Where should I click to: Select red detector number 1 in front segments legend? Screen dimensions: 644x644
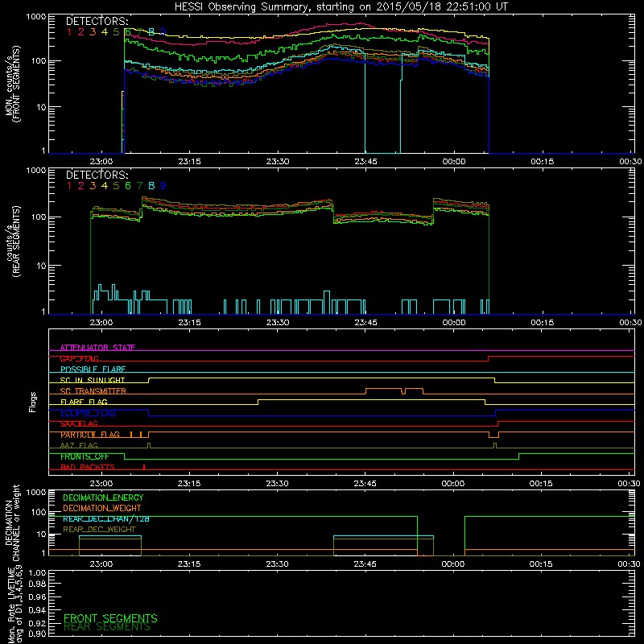point(69,32)
